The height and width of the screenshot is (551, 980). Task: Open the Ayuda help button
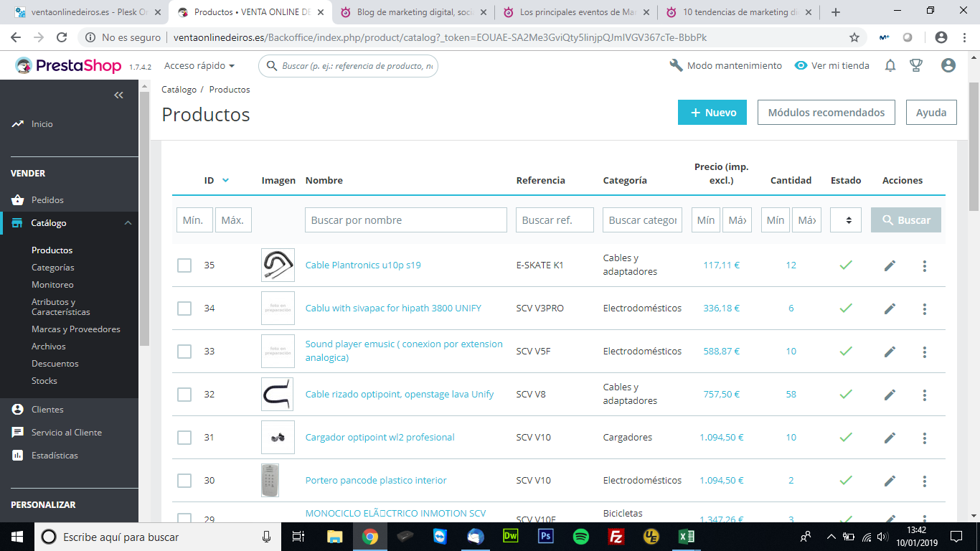click(x=931, y=113)
